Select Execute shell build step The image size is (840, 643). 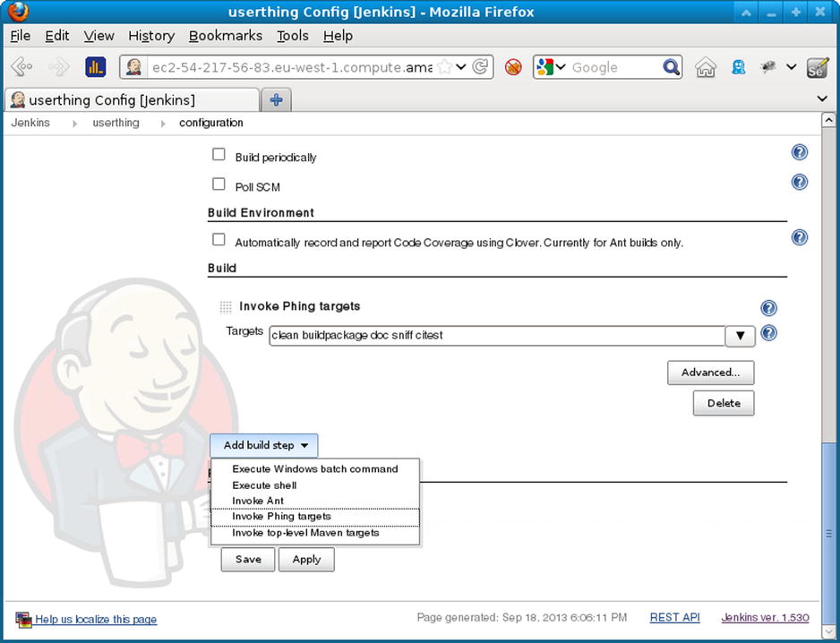click(x=315, y=484)
